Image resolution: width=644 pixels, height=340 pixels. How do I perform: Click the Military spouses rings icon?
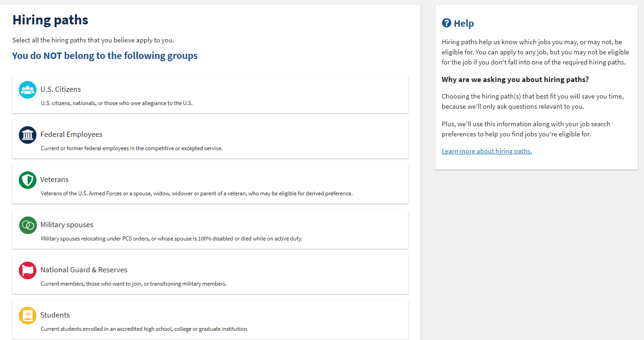28,225
